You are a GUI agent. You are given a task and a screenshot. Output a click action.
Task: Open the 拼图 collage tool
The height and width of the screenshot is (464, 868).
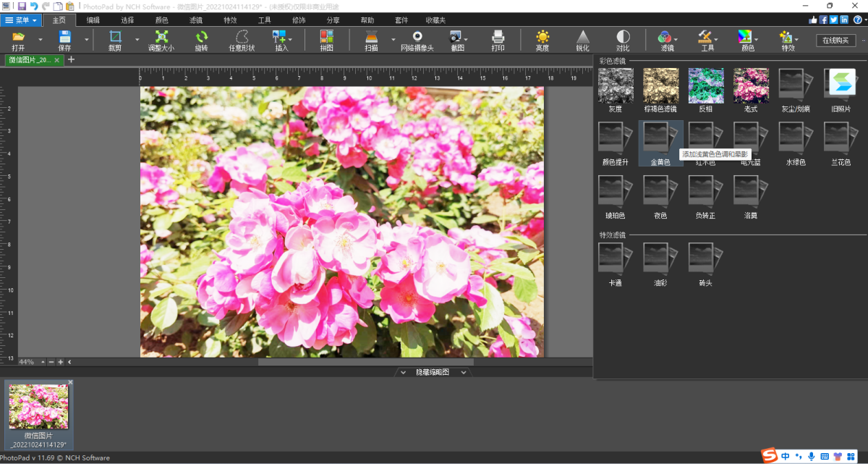pos(326,37)
